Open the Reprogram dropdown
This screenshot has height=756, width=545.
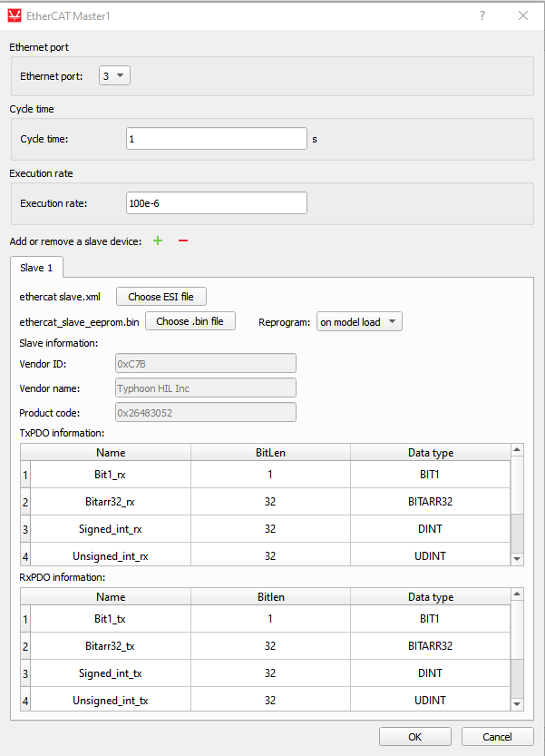coord(359,321)
